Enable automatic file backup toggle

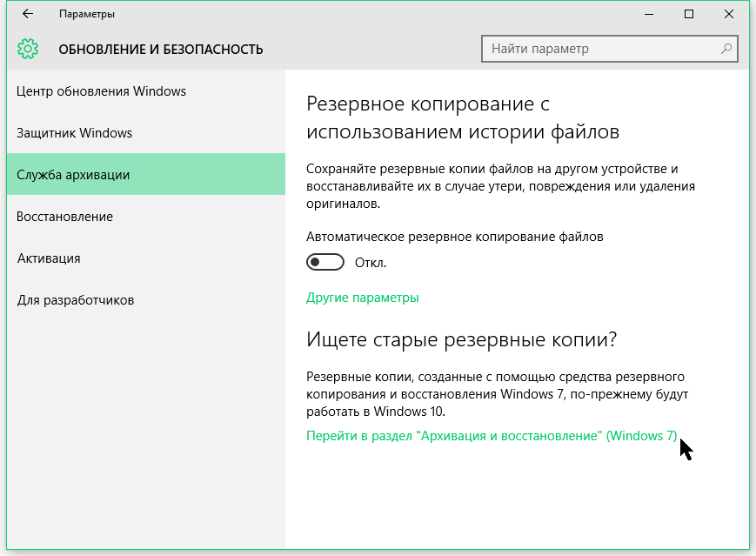[x=325, y=263]
